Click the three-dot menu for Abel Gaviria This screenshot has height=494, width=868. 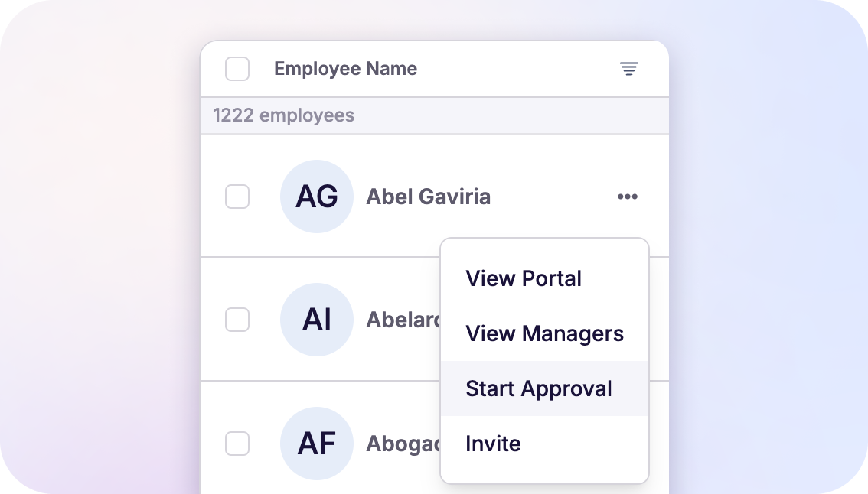(628, 197)
